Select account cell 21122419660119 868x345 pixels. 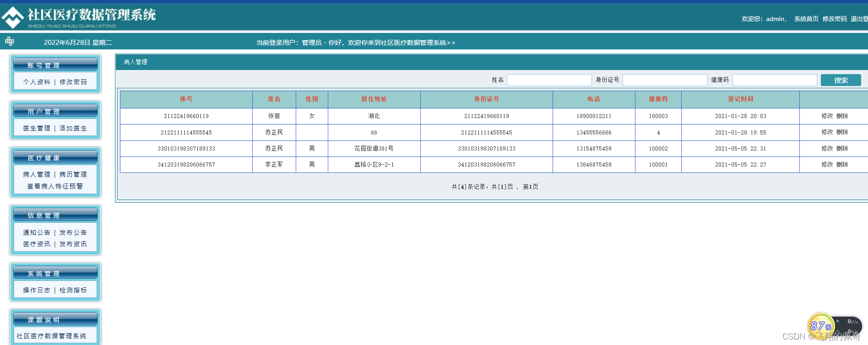click(186, 116)
